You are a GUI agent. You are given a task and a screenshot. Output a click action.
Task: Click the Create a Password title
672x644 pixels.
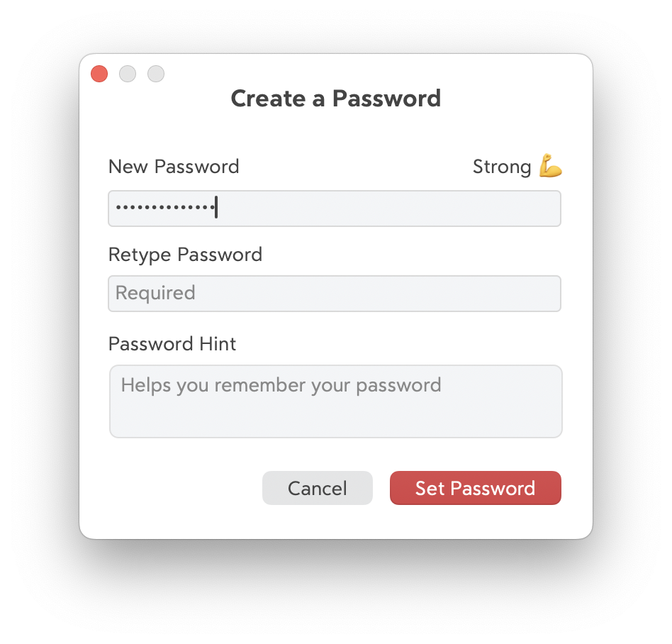(x=335, y=98)
